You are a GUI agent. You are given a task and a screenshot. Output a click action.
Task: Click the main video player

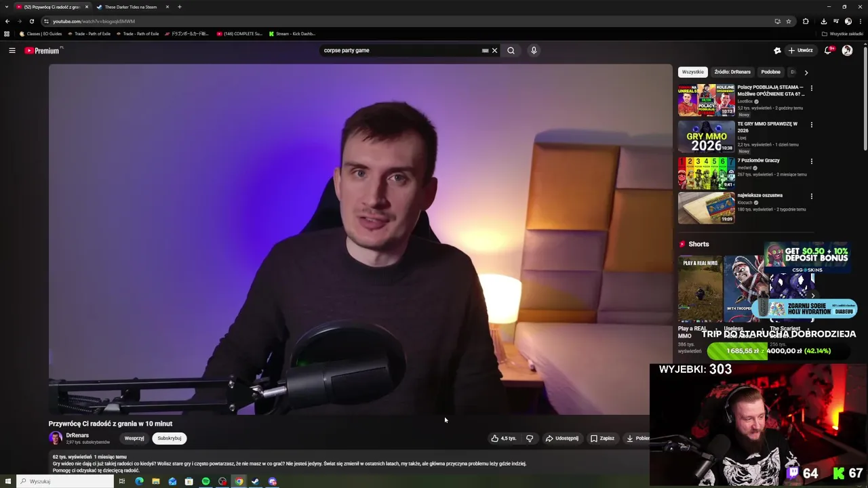[360, 239]
